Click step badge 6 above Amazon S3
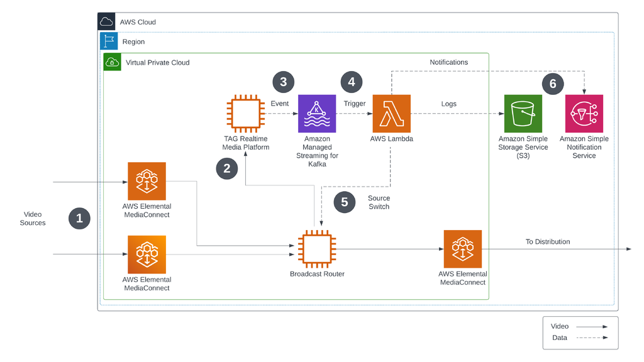This screenshot has width=644, height=362. tap(552, 84)
